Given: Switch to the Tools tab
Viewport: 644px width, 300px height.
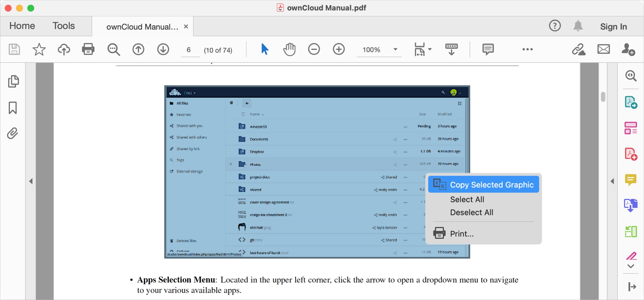Looking at the screenshot, I should point(64,26).
